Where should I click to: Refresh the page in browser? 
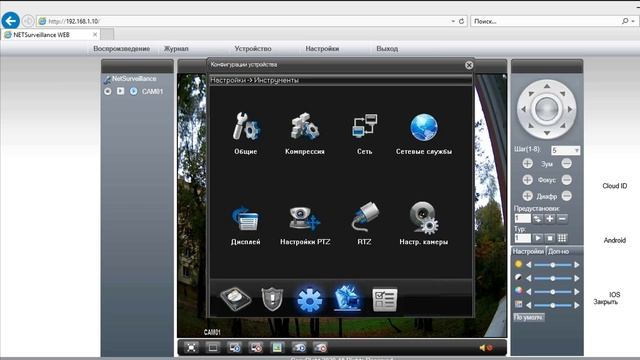[462, 21]
